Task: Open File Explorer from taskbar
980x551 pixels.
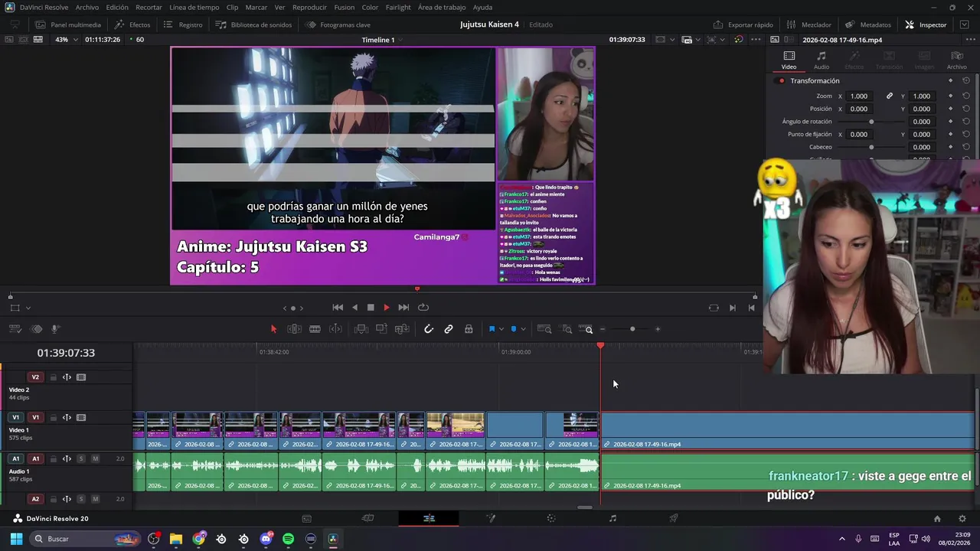Action: point(176,539)
